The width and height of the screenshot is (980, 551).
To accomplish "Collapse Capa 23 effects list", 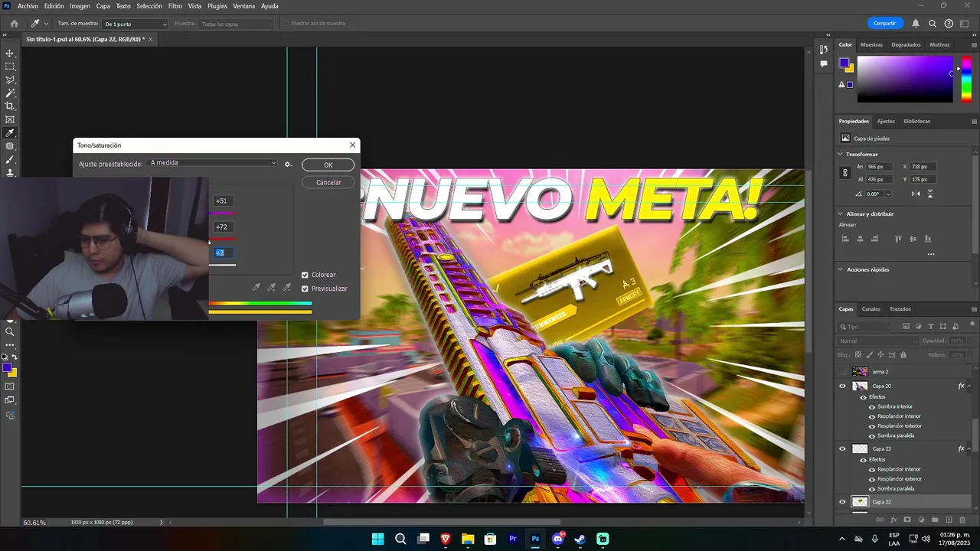I will pos(970,449).
